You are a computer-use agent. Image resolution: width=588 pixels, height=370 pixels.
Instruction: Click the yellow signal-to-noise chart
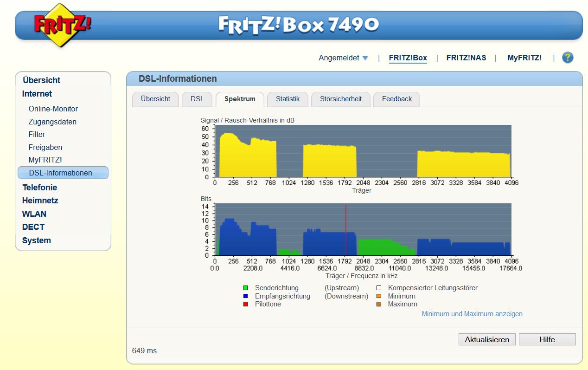(x=363, y=151)
